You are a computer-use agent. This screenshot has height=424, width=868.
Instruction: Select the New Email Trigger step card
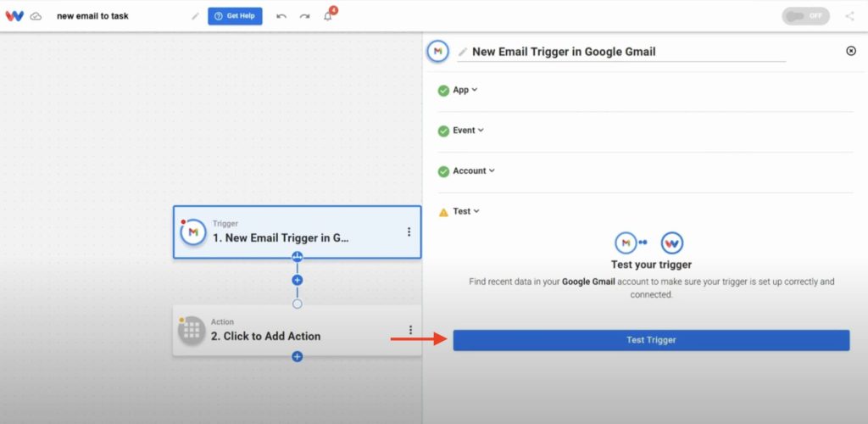pos(297,232)
